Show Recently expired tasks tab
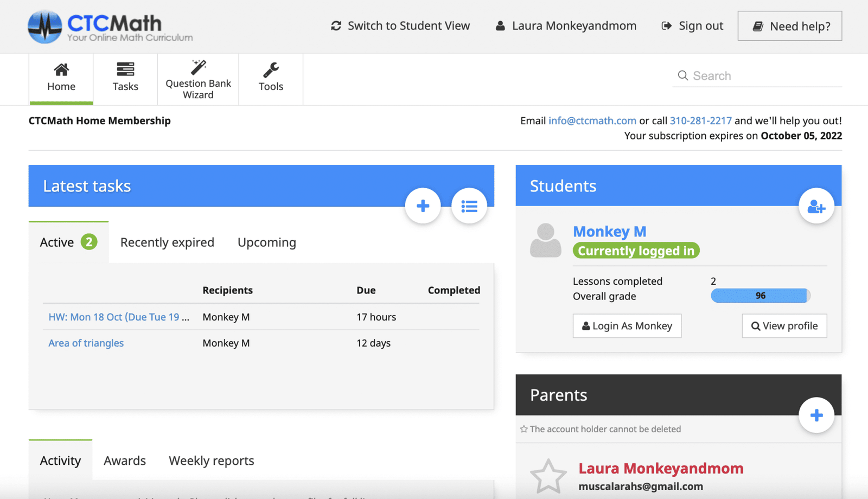The image size is (868, 499). 167,242
